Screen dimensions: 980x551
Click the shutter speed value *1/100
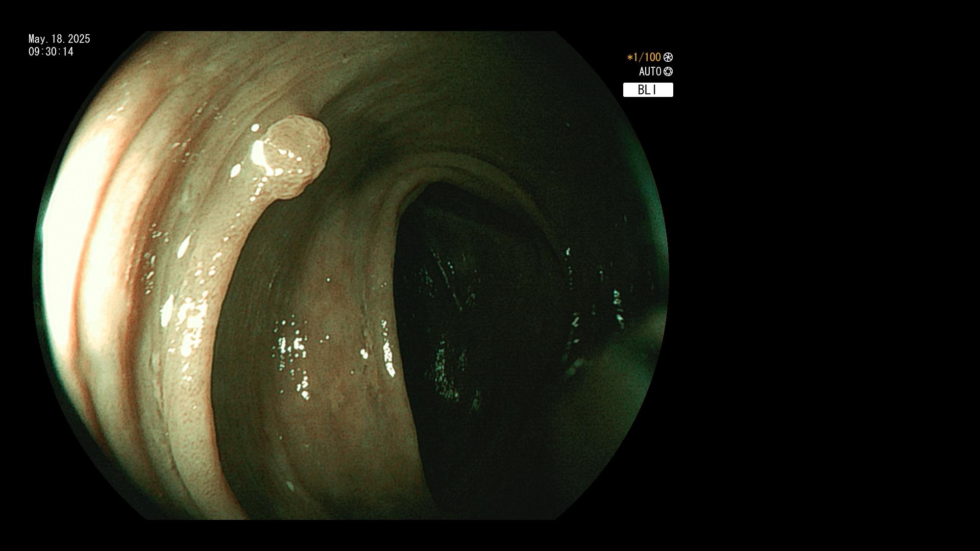pyautogui.click(x=644, y=58)
